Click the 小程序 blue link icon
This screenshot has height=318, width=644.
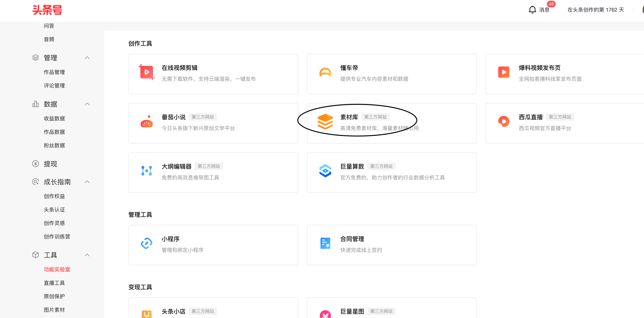click(x=147, y=243)
